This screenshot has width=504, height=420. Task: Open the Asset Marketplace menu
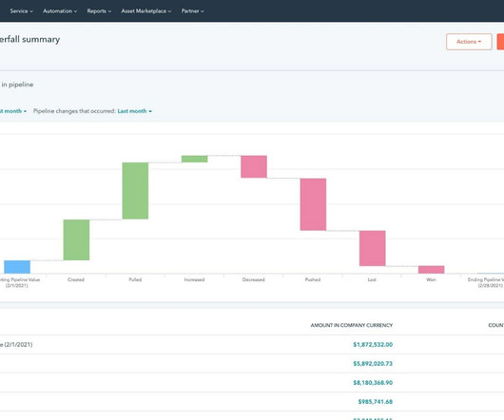[145, 10]
